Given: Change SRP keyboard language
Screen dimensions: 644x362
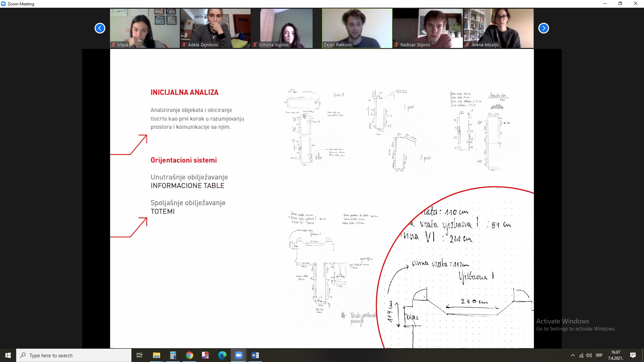Looking at the screenshot, I should [x=599, y=355].
